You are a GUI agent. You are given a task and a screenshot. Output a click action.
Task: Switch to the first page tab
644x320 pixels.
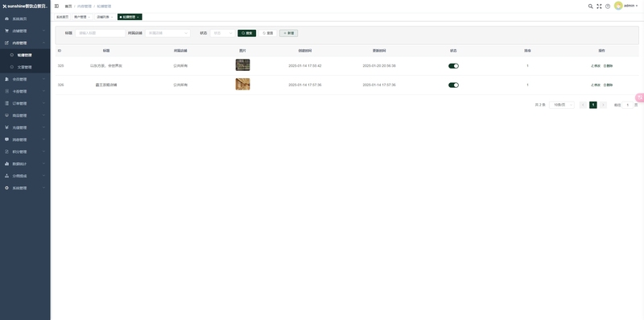click(x=63, y=17)
